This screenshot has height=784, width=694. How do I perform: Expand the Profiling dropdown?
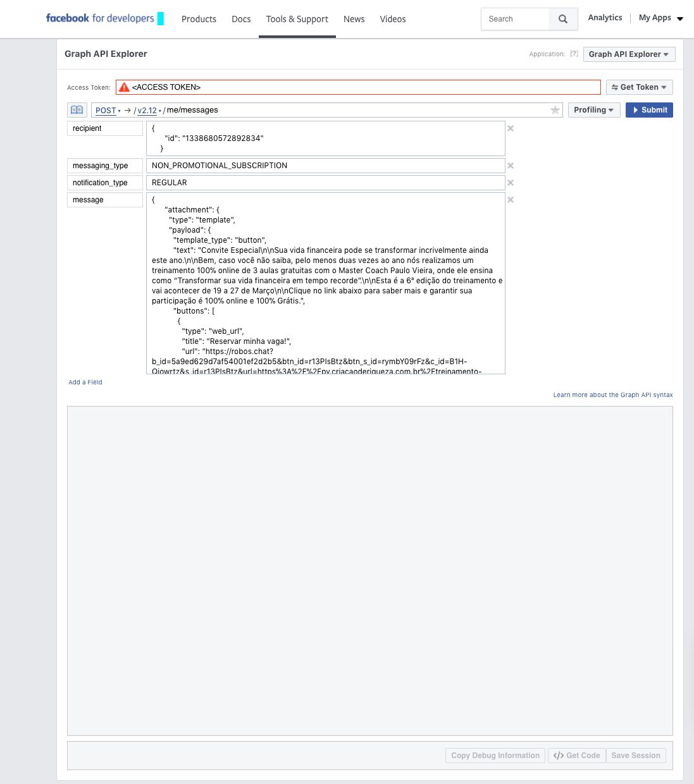point(594,110)
